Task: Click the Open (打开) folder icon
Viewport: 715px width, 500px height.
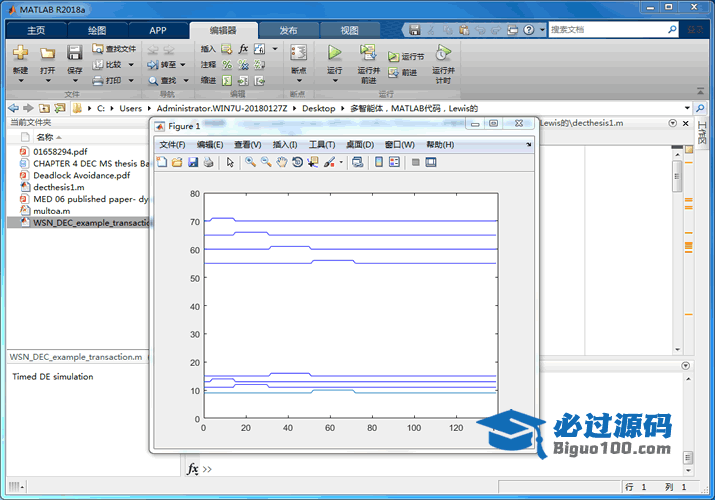Action: tap(47, 53)
